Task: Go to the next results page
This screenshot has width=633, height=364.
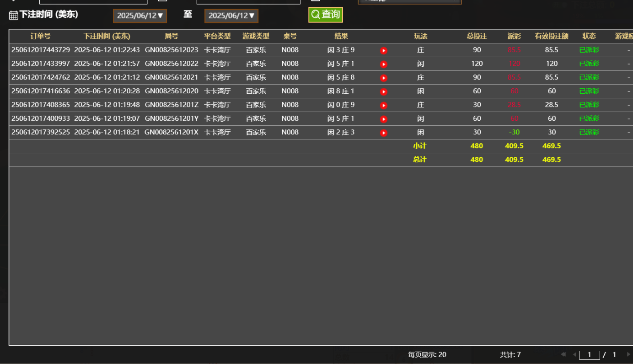Action: (628, 354)
